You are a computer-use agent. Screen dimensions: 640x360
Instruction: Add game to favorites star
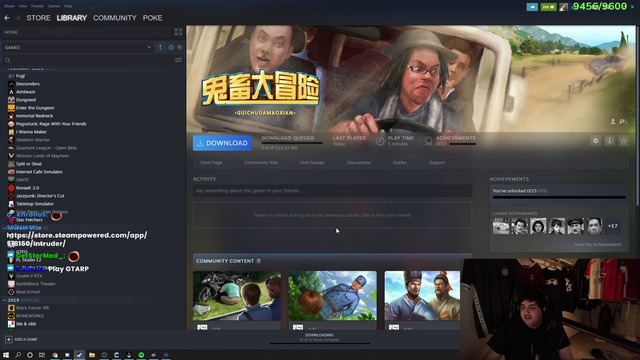point(623,141)
